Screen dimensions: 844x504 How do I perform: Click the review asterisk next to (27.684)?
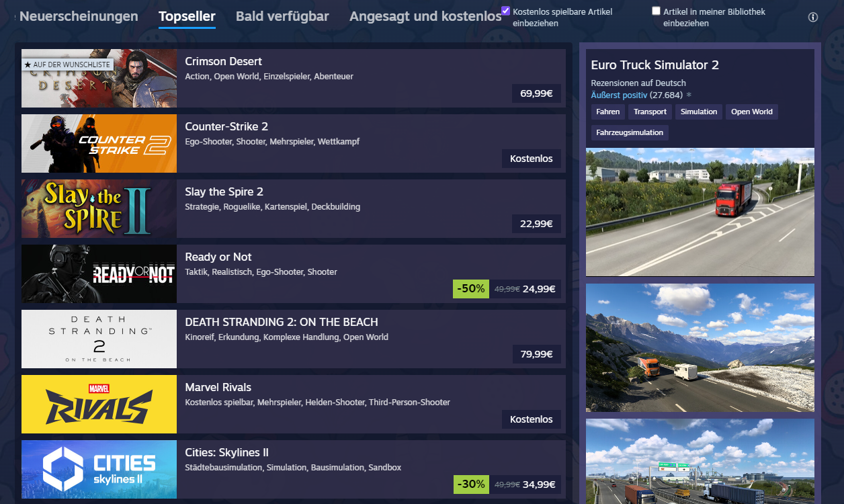(689, 95)
